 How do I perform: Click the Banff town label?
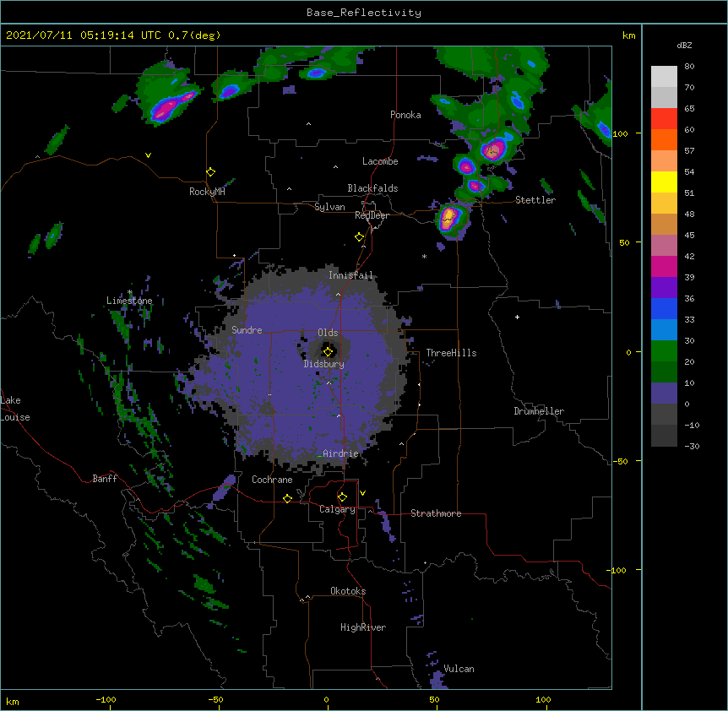[x=105, y=479]
